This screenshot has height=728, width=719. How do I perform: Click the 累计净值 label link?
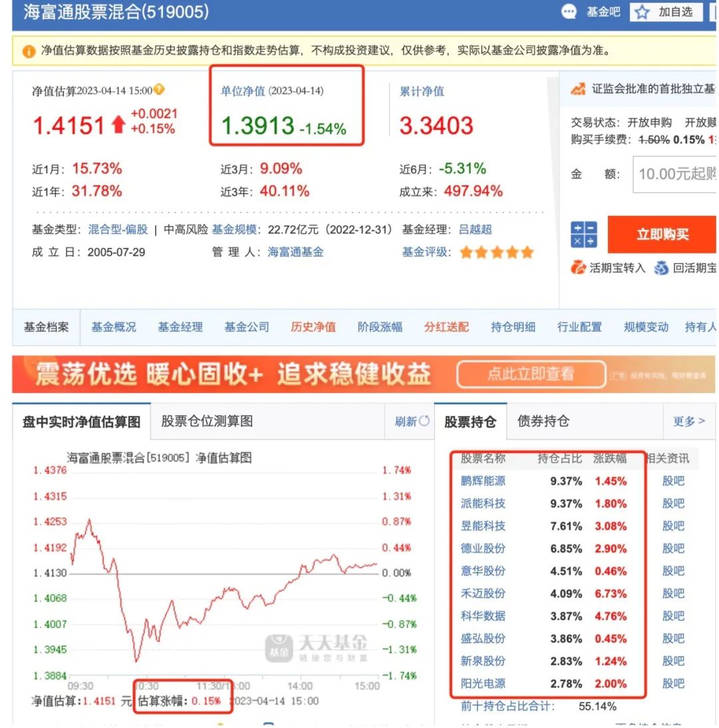tap(422, 91)
